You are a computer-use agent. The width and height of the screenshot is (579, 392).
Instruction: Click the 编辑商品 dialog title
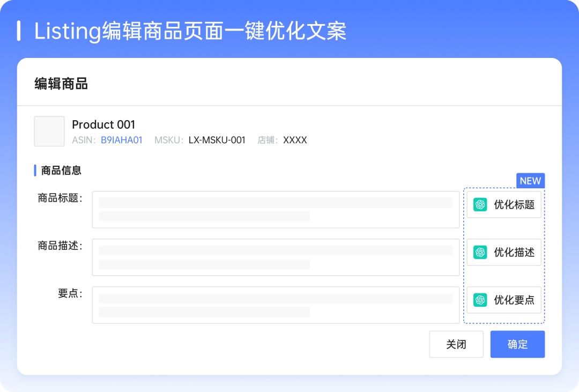61,84
